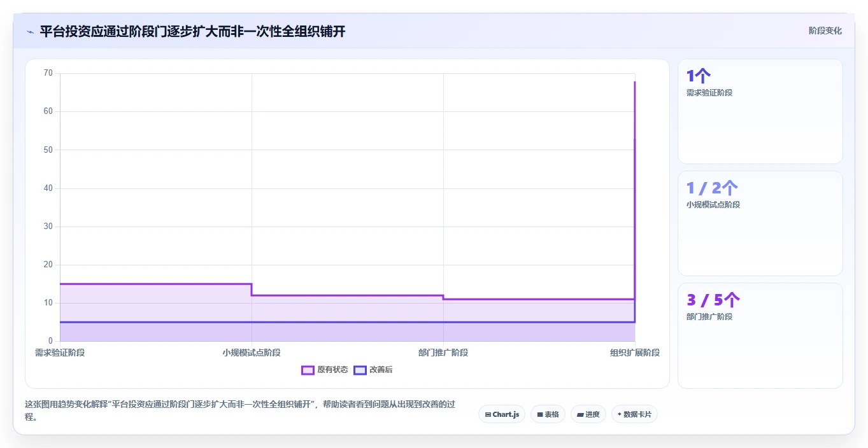Click the y-axis value 70

coord(48,73)
